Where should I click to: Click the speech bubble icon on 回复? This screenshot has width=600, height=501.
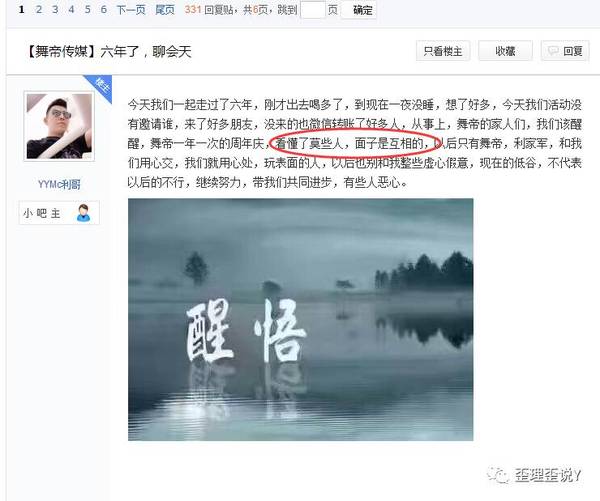[553, 51]
